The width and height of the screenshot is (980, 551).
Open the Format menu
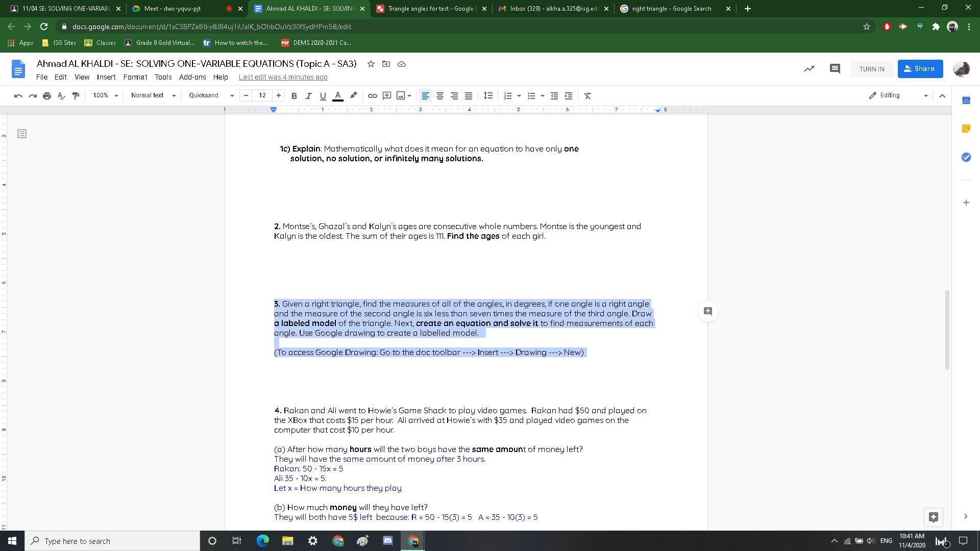tap(135, 77)
